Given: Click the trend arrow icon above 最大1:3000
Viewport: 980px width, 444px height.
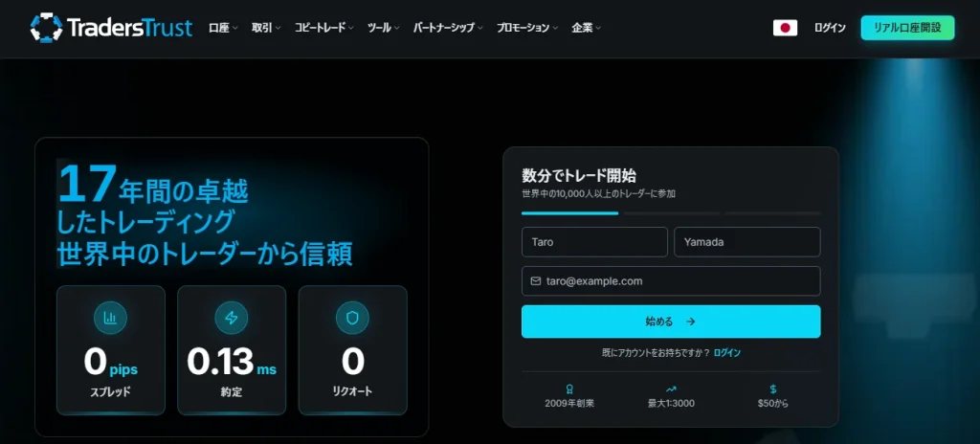Looking at the screenshot, I should point(671,388).
